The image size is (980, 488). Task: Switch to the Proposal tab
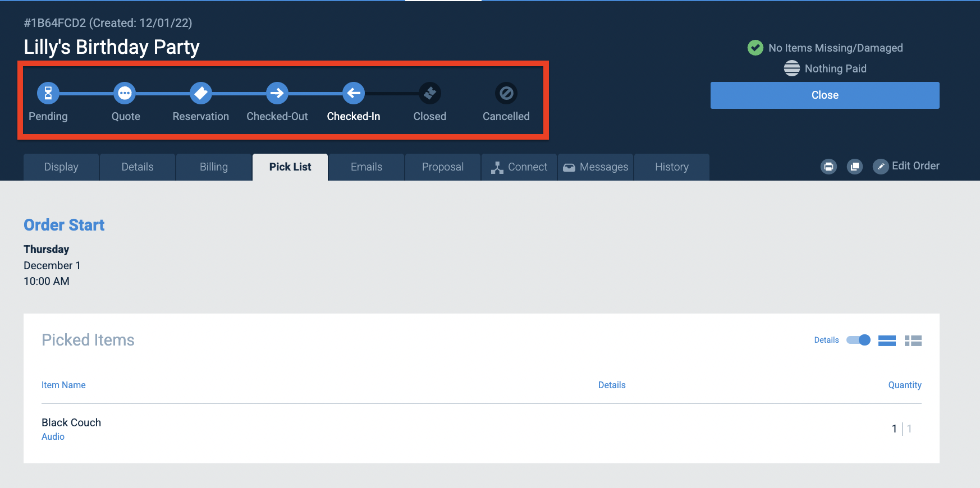[443, 167]
